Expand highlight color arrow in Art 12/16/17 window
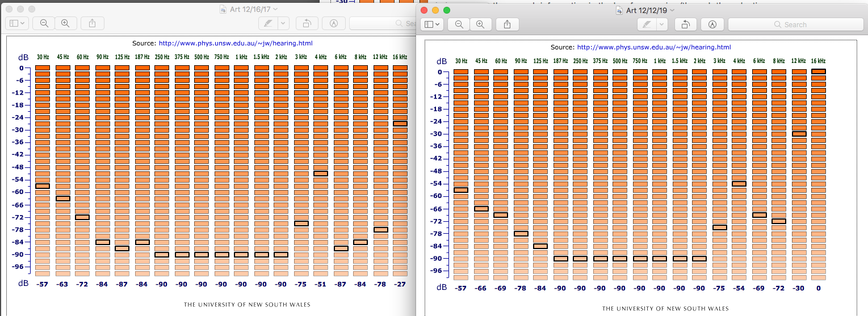Screen dimensions: 868x316 tap(283, 23)
